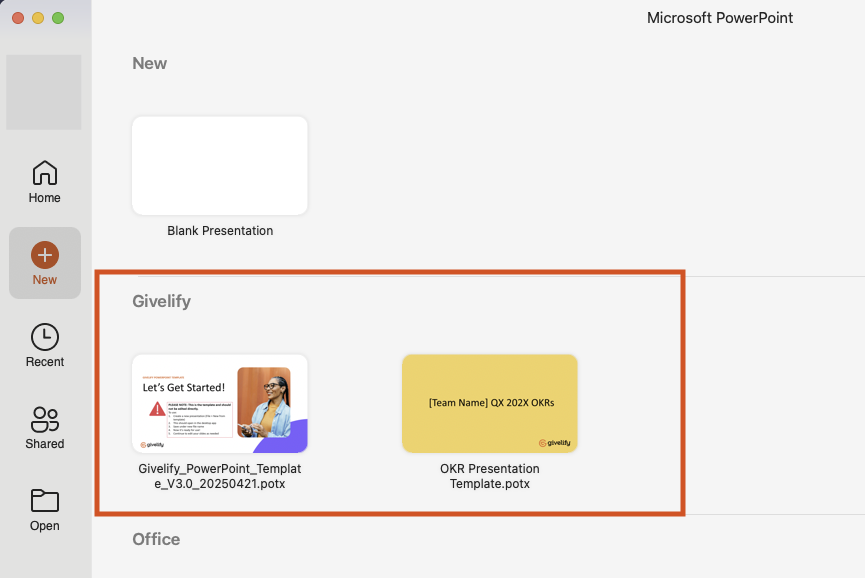This screenshot has width=865, height=578.
Task: Choose the Blank Presentation thumbnail
Action: (x=220, y=165)
